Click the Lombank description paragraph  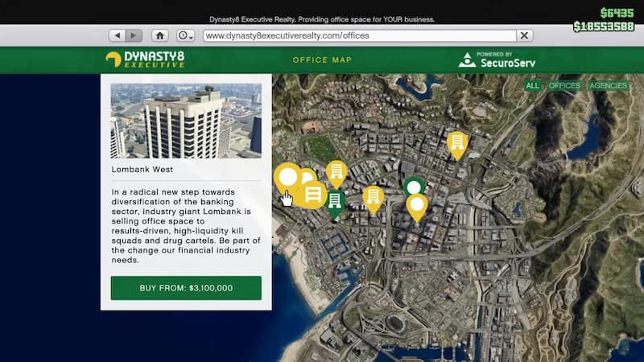pos(186,226)
